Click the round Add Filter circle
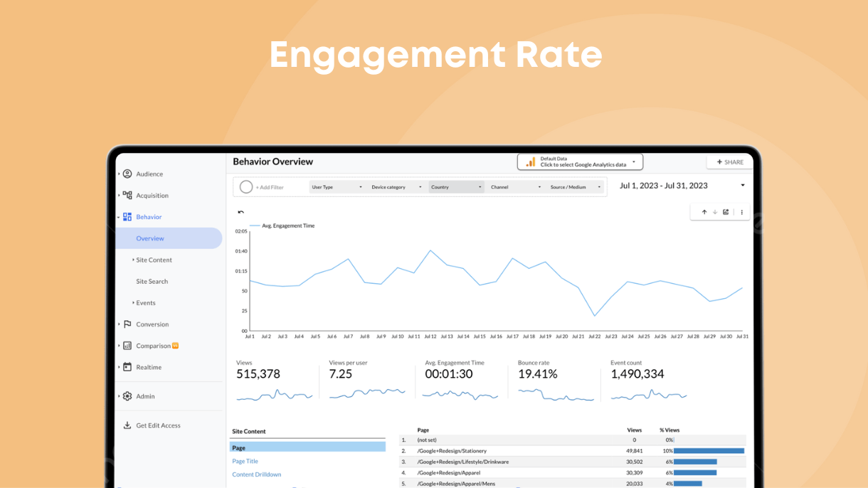 pos(246,187)
